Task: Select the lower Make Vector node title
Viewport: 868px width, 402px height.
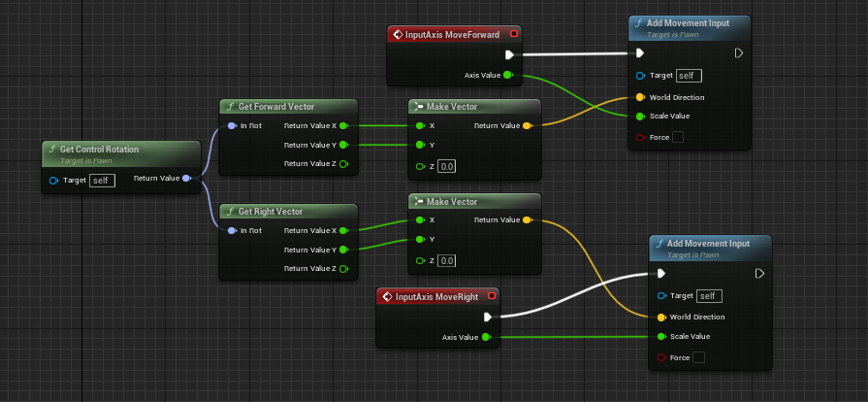Action: tap(452, 202)
